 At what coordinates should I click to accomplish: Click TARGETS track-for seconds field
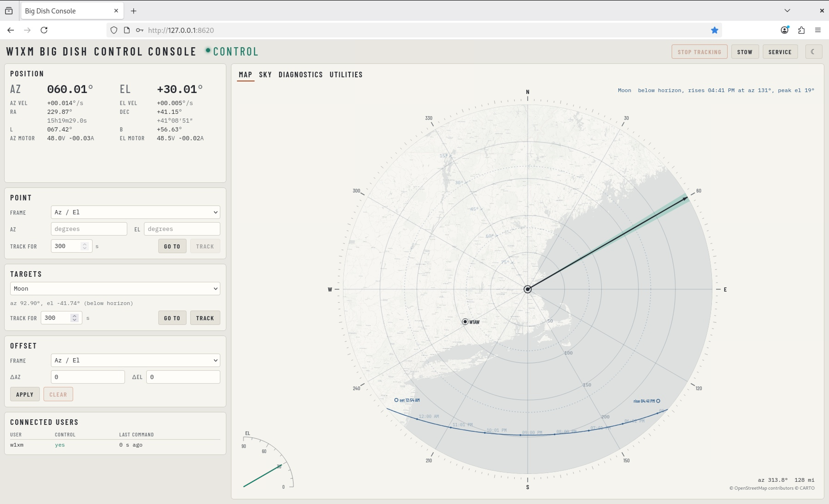coord(61,318)
